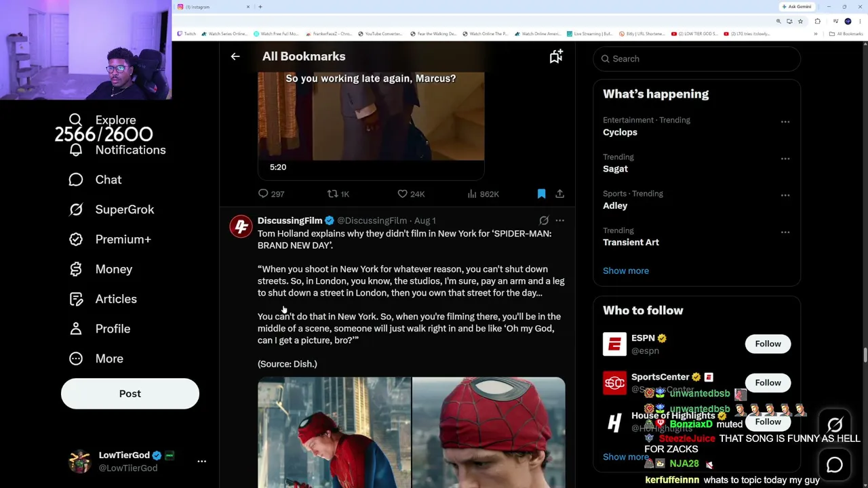Go back using the All Bookmarks arrow

tap(235, 57)
